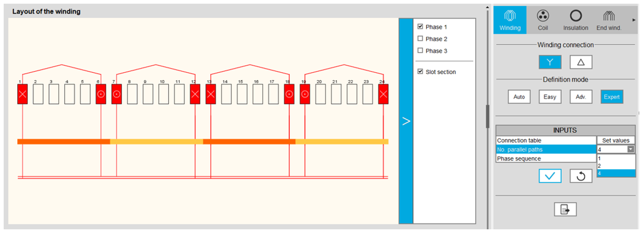Enable the Phase 2 checkbox
This screenshot has width=644, height=233.
point(420,38)
